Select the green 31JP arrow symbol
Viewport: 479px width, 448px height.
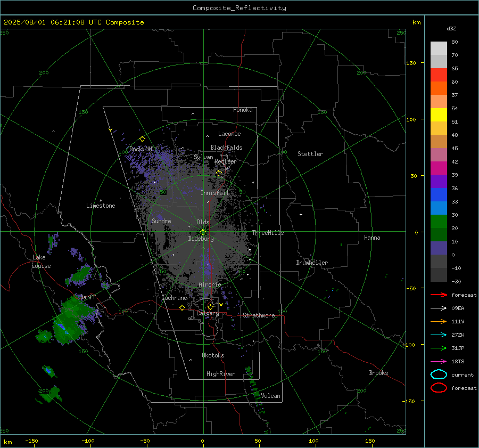click(x=439, y=348)
